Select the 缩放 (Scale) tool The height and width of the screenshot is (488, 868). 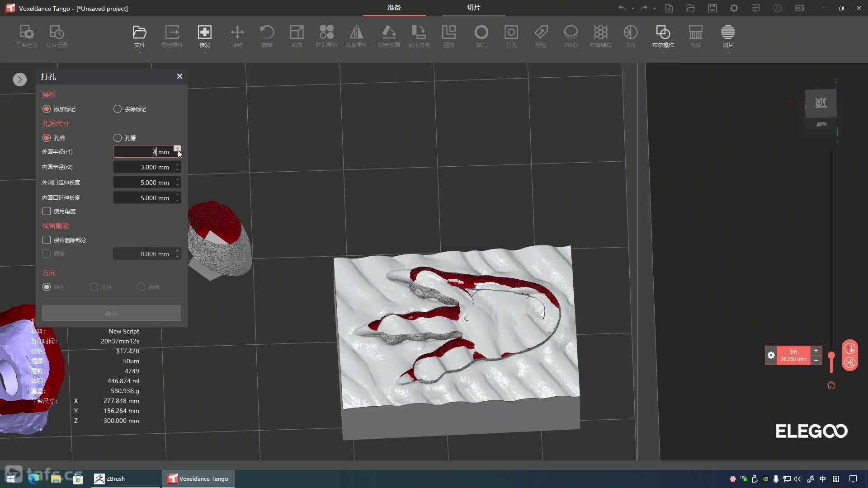pos(297,36)
